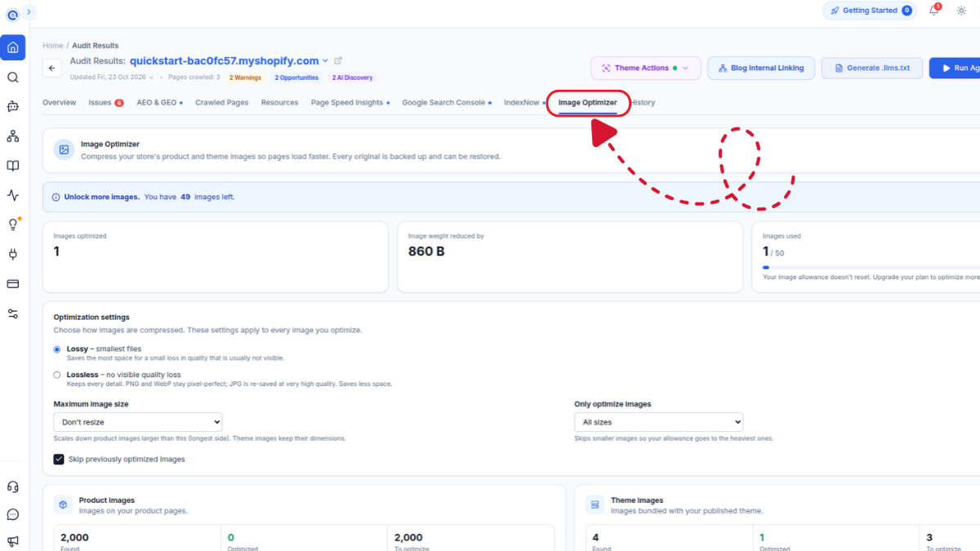980x551 pixels.
Task: Click the Blog Internal Linking button
Action: point(761,68)
